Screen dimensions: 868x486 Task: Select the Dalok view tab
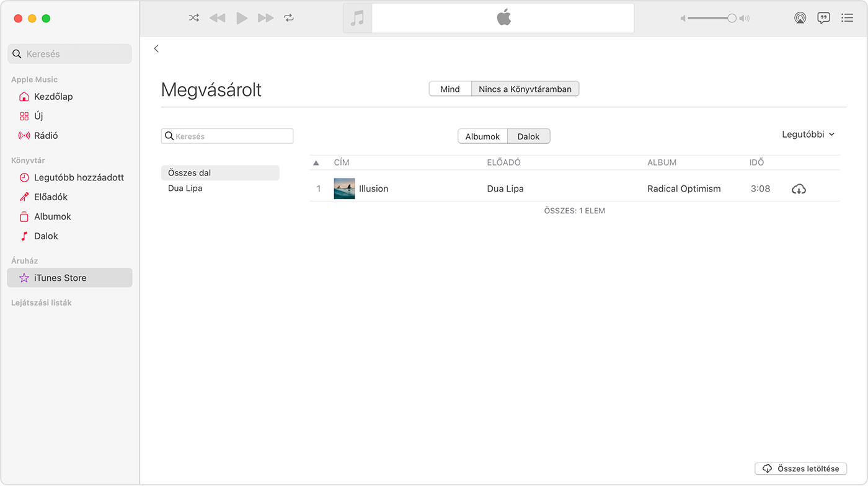tap(529, 136)
